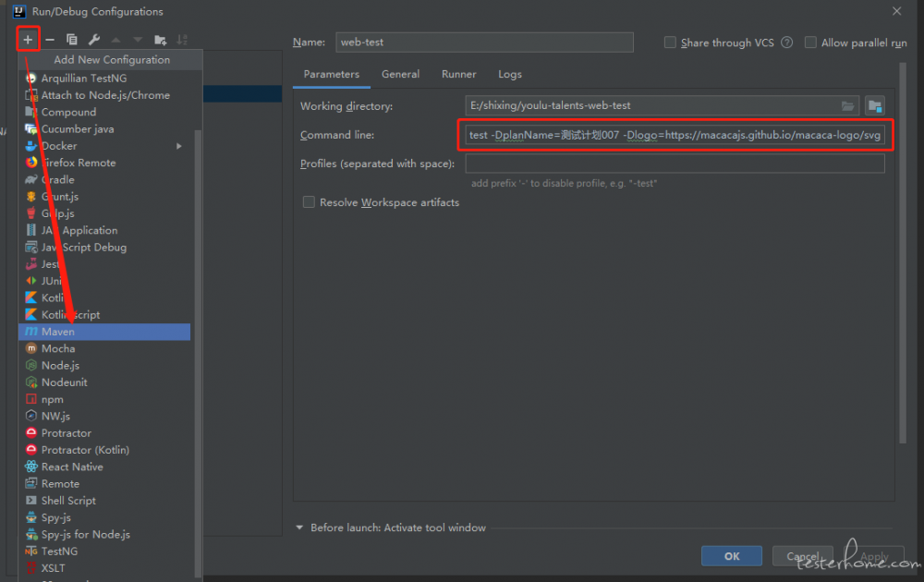Expand the Docker submenu arrow
The height and width of the screenshot is (582, 924).
pos(179,146)
